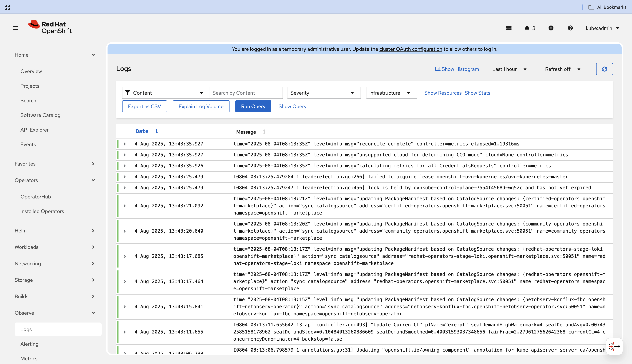Open the help question mark icon
The height and width of the screenshot is (364, 632).
tap(570, 28)
